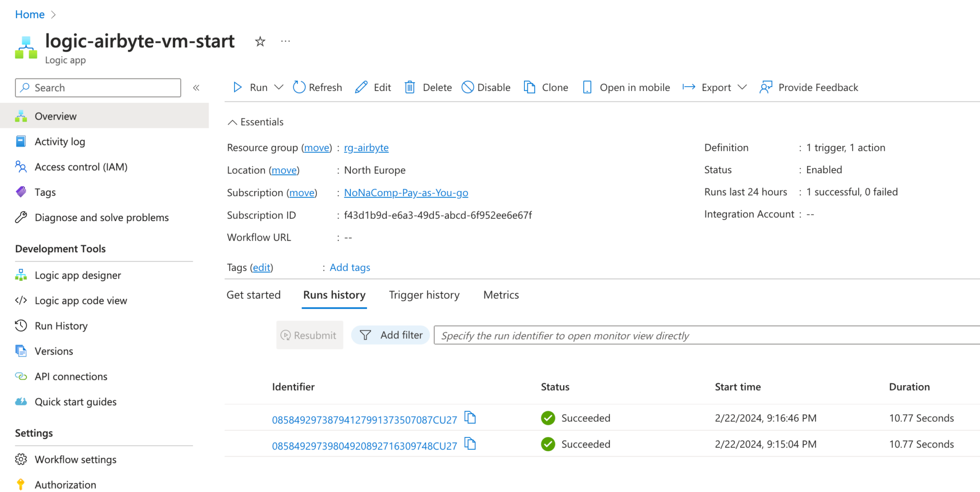Collapse the left sidebar menu
This screenshot has height=492, width=980.
tap(196, 88)
